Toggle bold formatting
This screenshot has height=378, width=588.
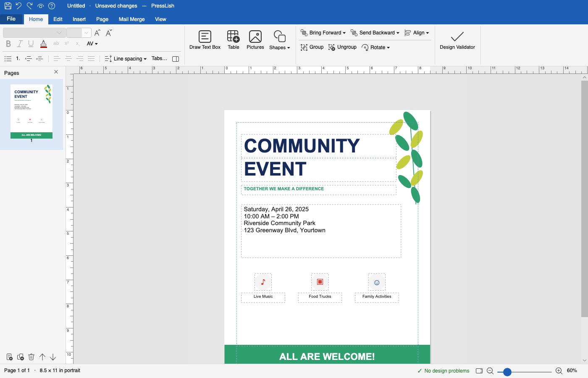pos(8,44)
